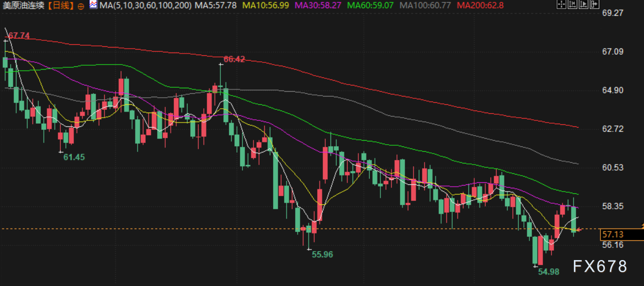Select the MA30:58.27 legend entry

(x=326, y=6)
